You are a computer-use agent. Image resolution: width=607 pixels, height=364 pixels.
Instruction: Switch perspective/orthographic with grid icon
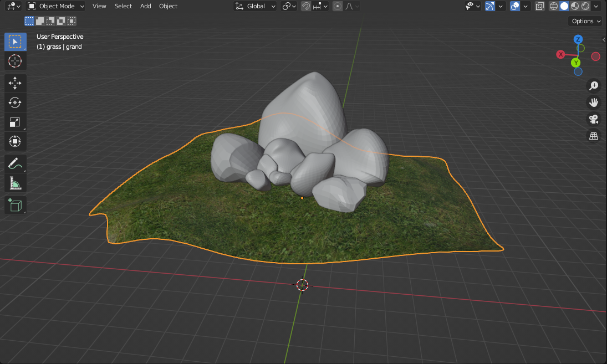click(x=594, y=136)
